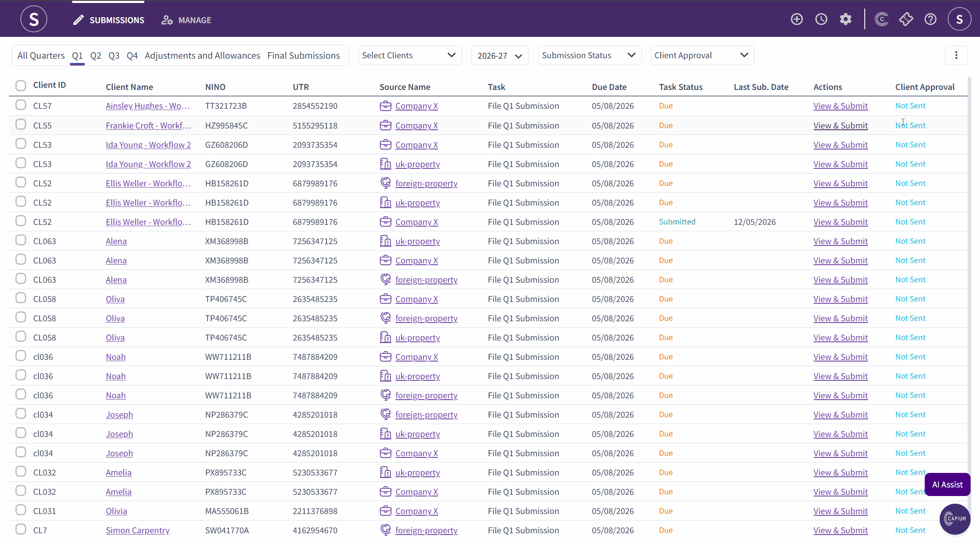Screen dimensions: 980x544
Task: Click the help question mark icon
Action: (x=930, y=19)
